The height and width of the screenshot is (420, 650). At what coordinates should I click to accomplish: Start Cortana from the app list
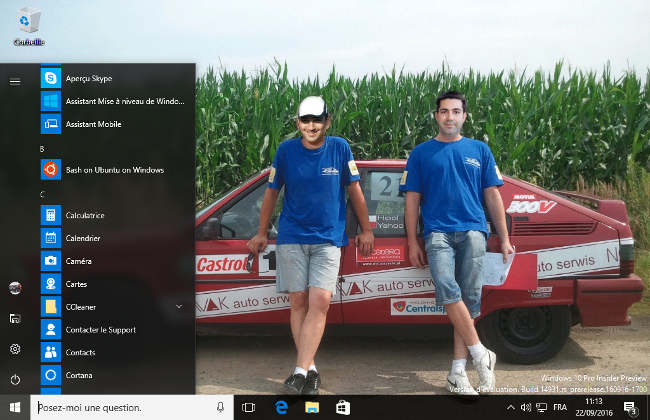79,375
